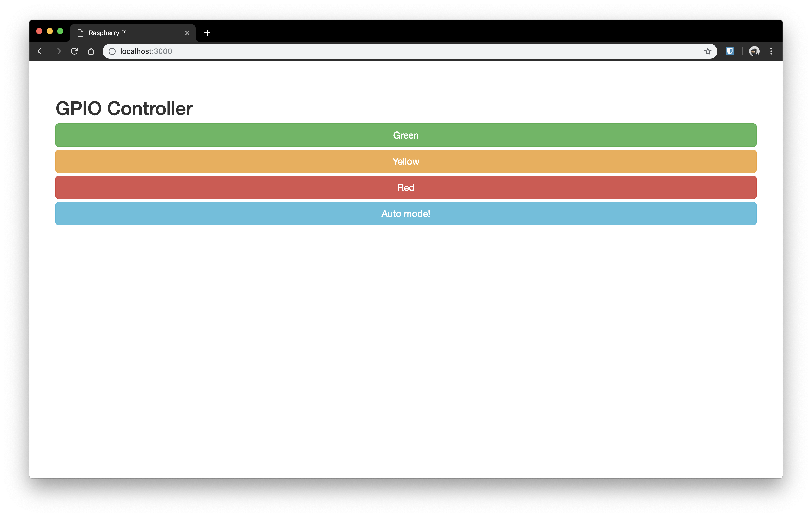Toggle the Yellow light state
Screen dimensions: 812x517
pyautogui.click(x=405, y=161)
